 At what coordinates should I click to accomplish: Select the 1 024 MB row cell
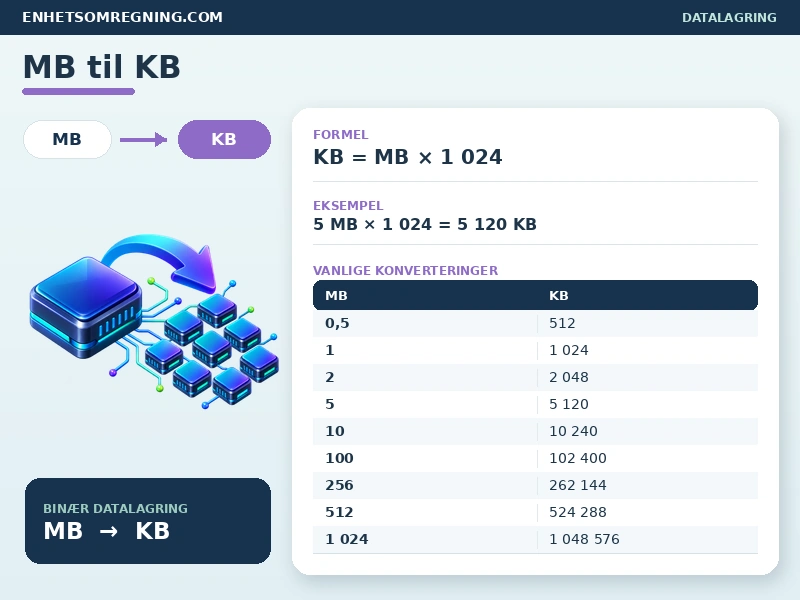425,540
